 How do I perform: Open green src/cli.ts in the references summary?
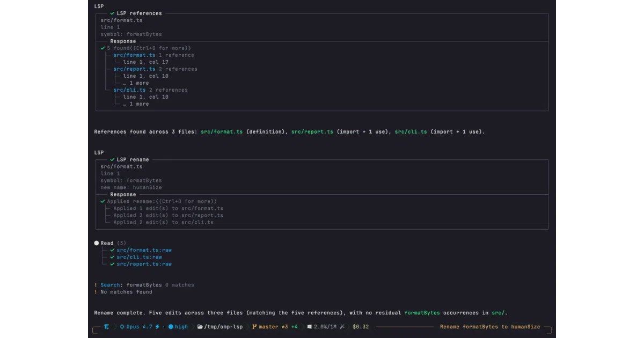tap(411, 131)
